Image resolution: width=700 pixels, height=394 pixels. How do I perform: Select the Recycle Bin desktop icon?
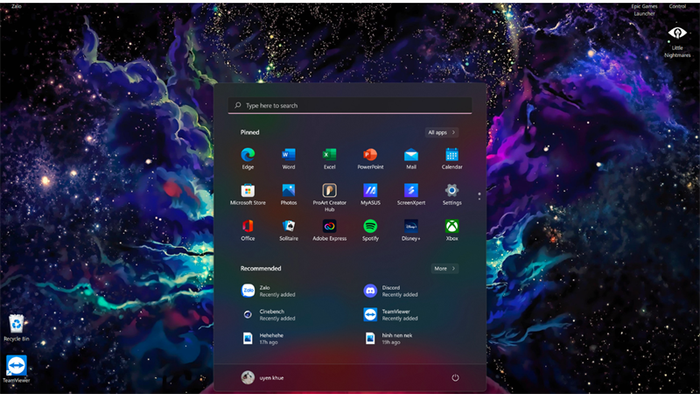(x=16, y=328)
